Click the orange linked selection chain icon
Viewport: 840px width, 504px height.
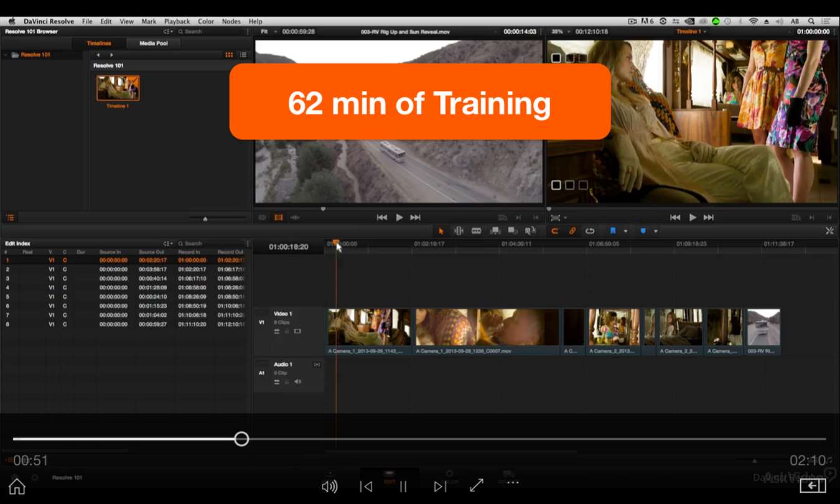pyautogui.click(x=572, y=231)
